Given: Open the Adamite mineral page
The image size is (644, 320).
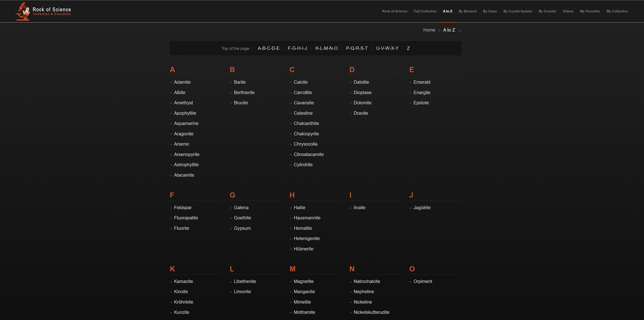Looking at the screenshot, I should click(x=182, y=82).
